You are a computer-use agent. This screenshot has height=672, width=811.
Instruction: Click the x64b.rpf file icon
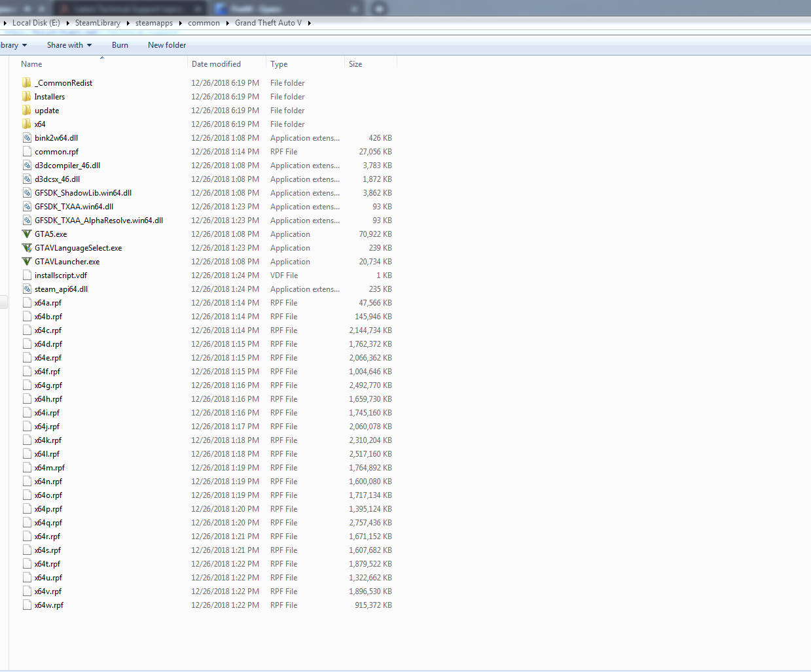pyautogui.click(x=27, y=316)
